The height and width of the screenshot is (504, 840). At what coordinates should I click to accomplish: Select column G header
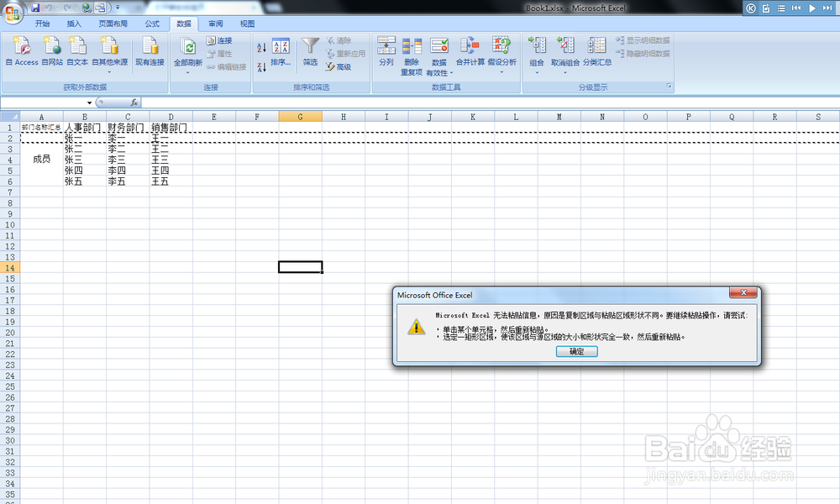300,116
